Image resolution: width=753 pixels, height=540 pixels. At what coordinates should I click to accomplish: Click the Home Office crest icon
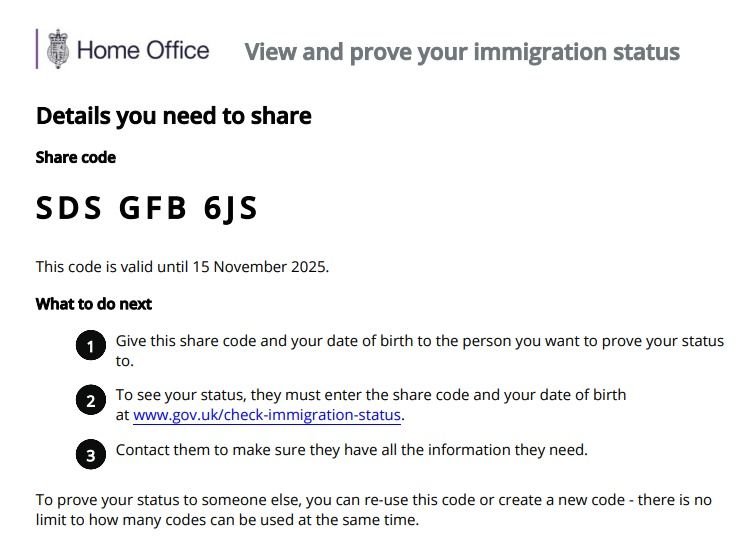[58, 49]
